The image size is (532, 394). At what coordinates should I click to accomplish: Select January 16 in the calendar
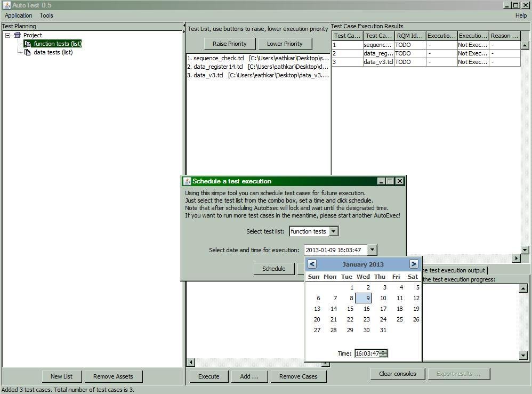point(367,309)
